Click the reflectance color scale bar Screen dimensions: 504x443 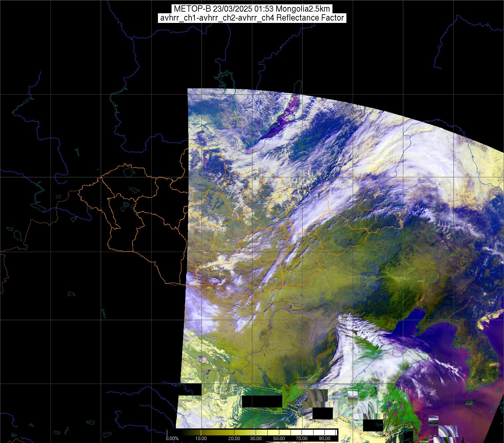coord(252,433)
